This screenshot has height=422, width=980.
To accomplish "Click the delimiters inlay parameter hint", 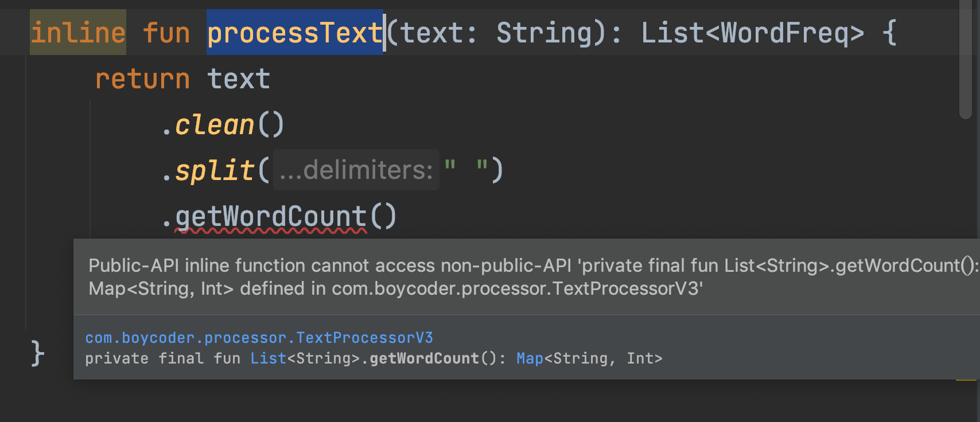I will click(x=356, y=170).
